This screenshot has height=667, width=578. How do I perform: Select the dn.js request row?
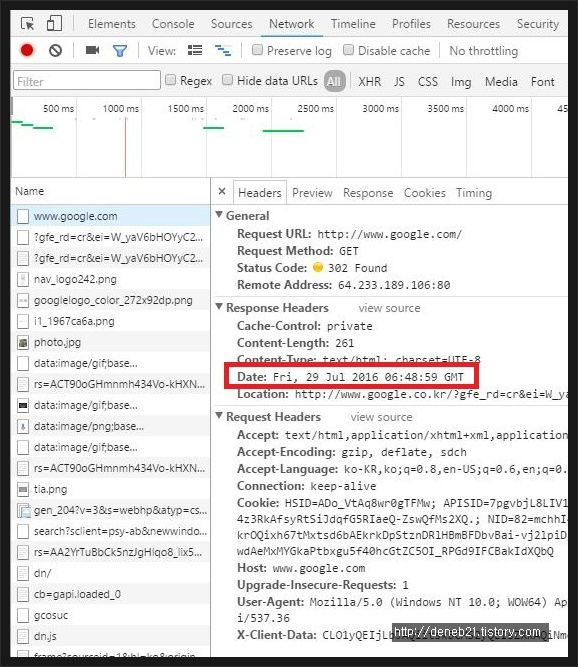(x=111, y=637)
